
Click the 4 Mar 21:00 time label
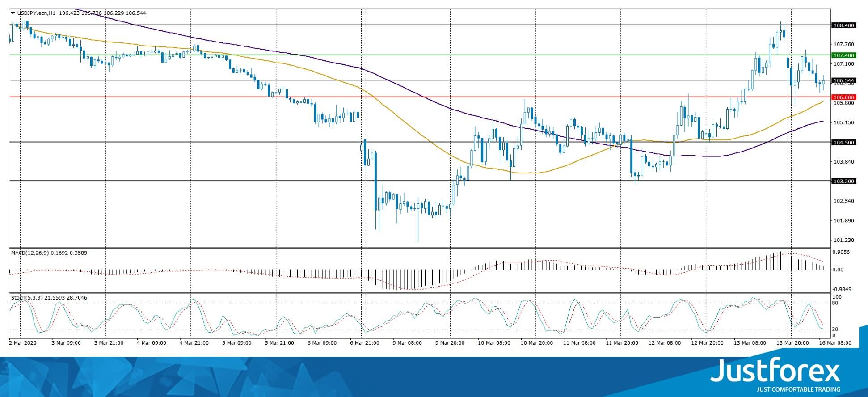194,343
